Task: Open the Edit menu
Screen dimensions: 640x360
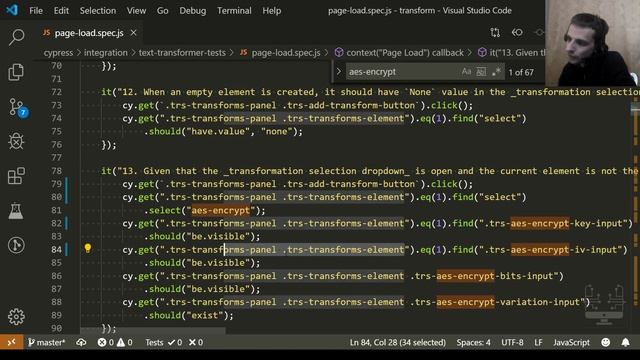Action: [x=61, y=11]
